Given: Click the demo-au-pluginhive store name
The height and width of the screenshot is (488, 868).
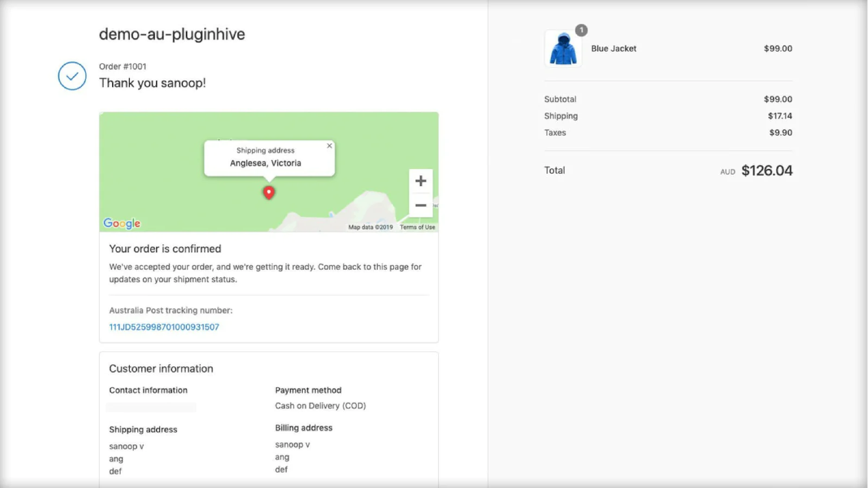Looking at the screenshot, I should [x=172, y=34].
